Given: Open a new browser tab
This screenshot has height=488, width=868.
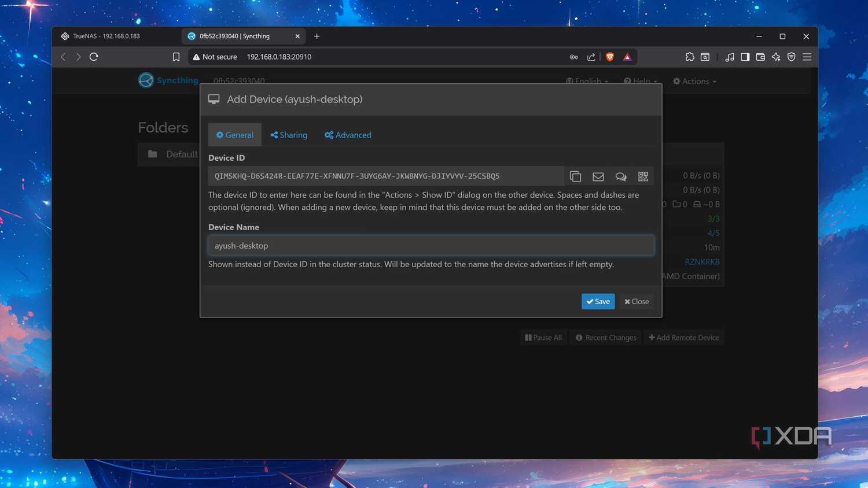Looking at the screenshot, I should tap(317, 36).
